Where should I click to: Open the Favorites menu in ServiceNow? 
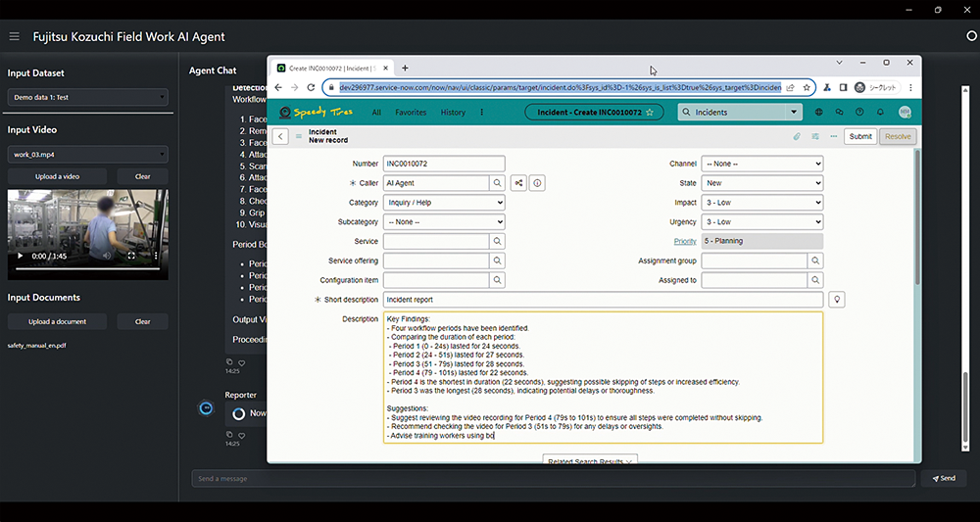point(411,113)
